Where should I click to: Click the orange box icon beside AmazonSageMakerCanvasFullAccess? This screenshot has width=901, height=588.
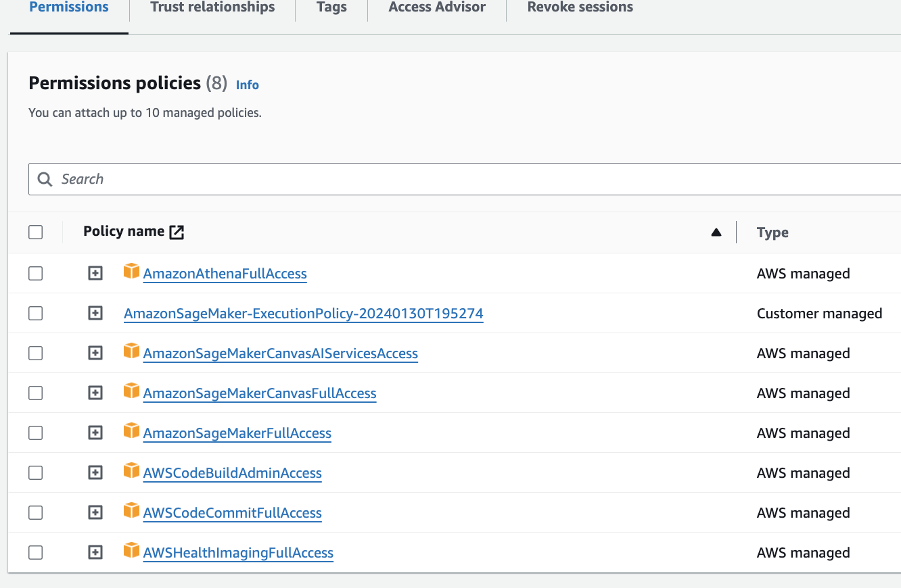131,391
